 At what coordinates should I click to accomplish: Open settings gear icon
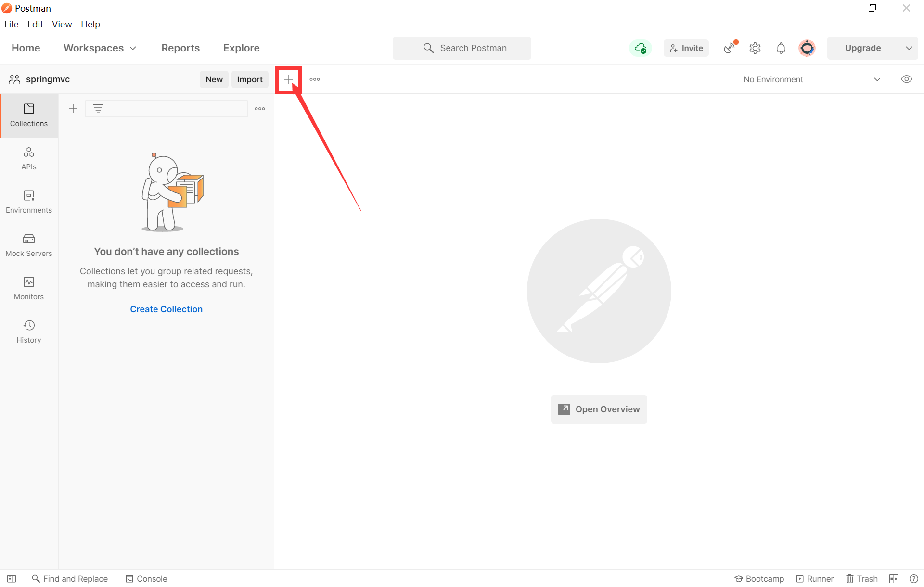click(755, 48)
